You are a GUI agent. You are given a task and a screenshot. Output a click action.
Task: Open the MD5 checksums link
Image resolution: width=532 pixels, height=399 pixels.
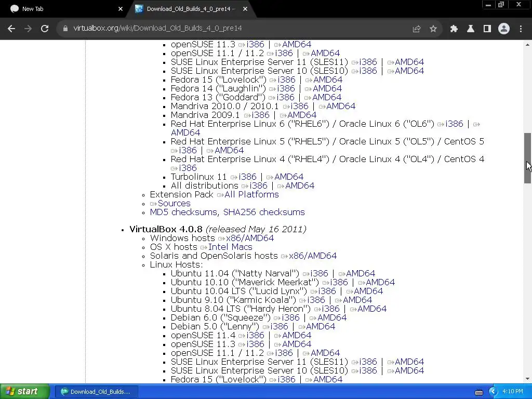pos(184,212)
